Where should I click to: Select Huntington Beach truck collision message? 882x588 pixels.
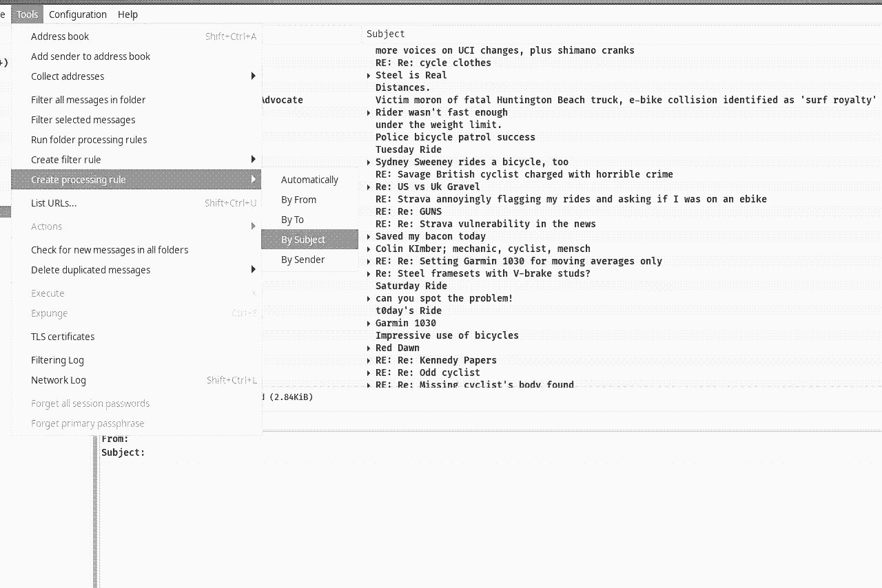626,100
